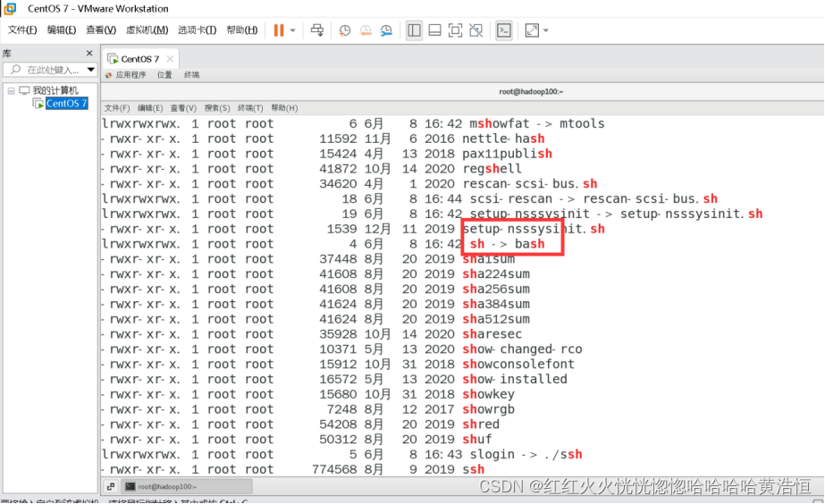Click the desktop switcher icon in bottom panel
The image size is (825, 504).
111,487
